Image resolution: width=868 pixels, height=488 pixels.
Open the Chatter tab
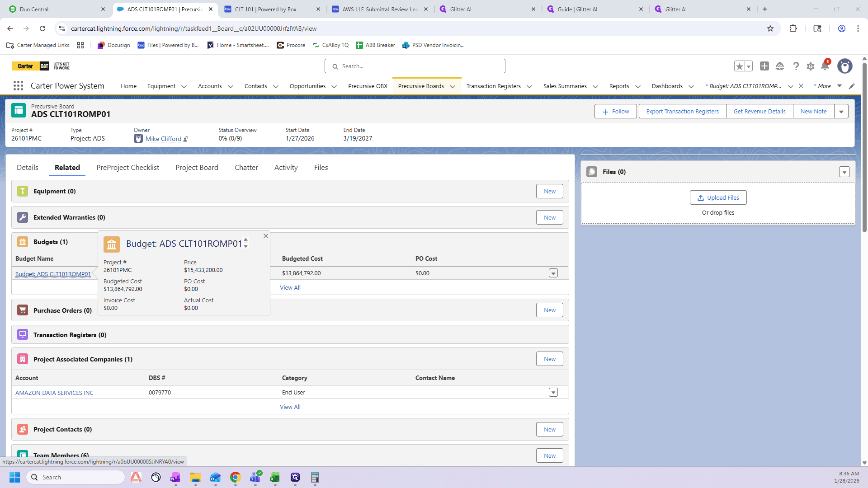[x=246, y=167]
